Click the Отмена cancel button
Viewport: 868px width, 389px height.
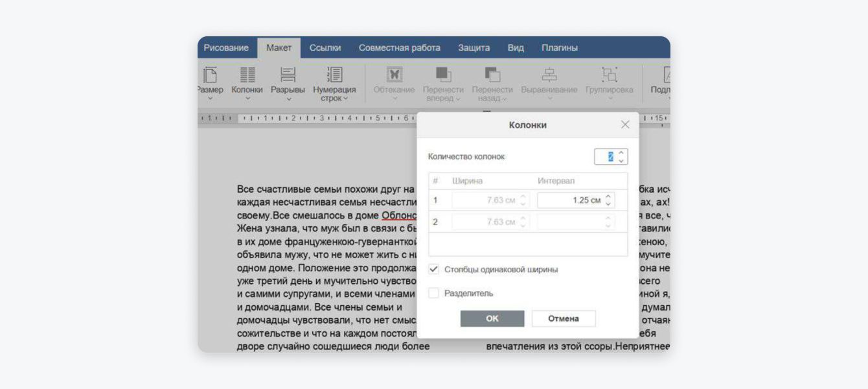563,318
